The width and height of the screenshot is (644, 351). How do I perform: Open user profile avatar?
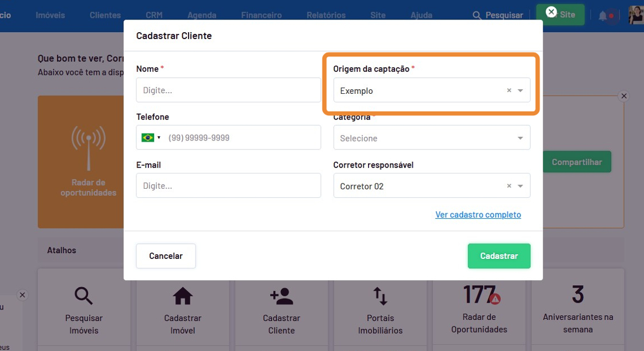coord(636,15)
